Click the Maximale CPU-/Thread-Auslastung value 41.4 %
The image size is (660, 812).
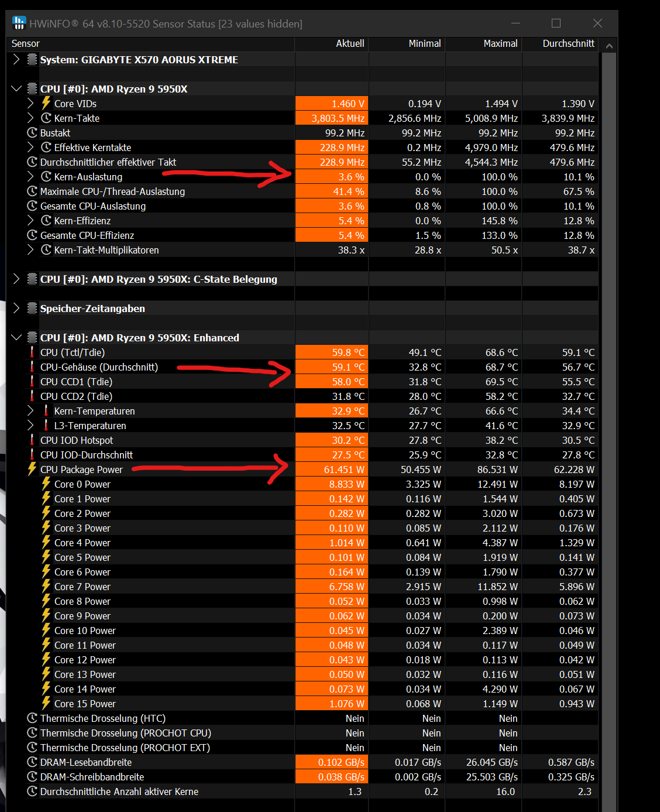click(332, 191)
